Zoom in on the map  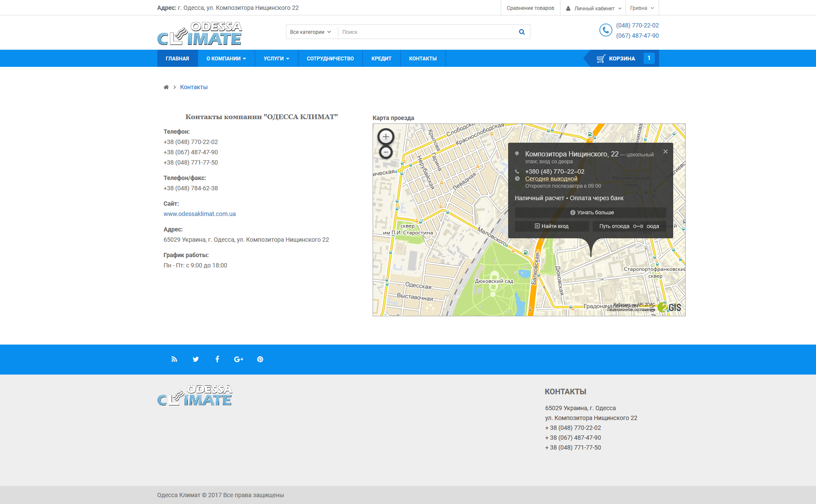coord(385,137)
